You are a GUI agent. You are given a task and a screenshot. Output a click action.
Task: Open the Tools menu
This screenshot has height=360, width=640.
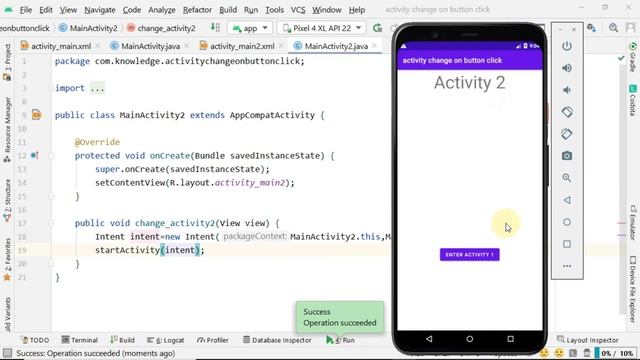(274, 9)
